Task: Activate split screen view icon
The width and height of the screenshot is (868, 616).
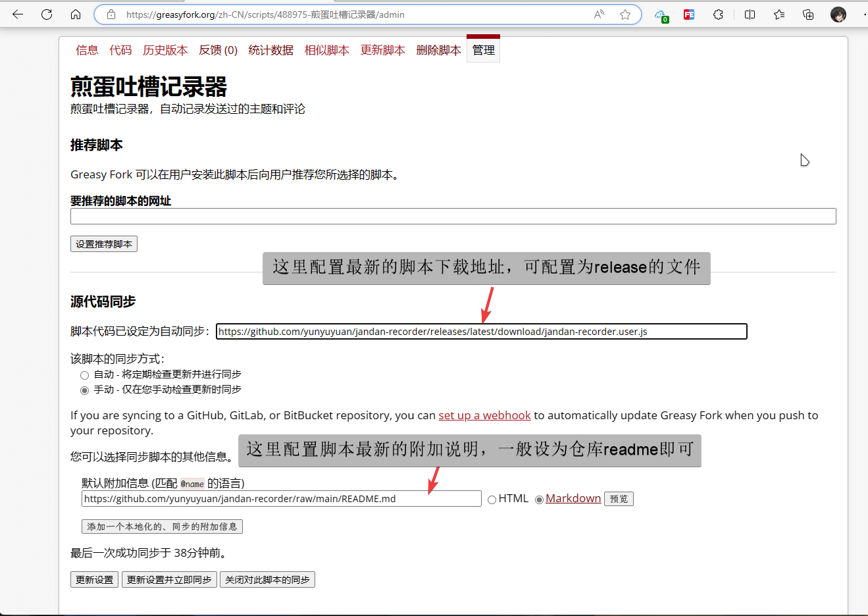Action: point(750,14)
